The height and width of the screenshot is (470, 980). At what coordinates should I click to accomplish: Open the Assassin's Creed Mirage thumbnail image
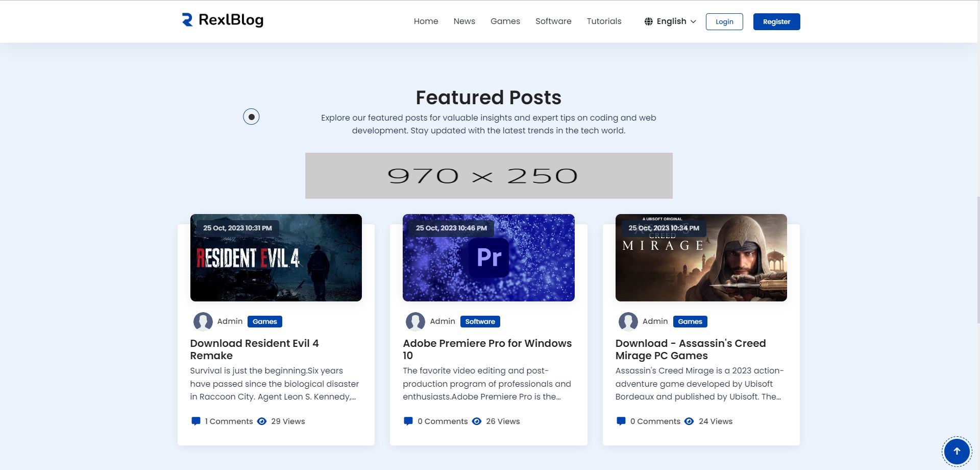701,257
